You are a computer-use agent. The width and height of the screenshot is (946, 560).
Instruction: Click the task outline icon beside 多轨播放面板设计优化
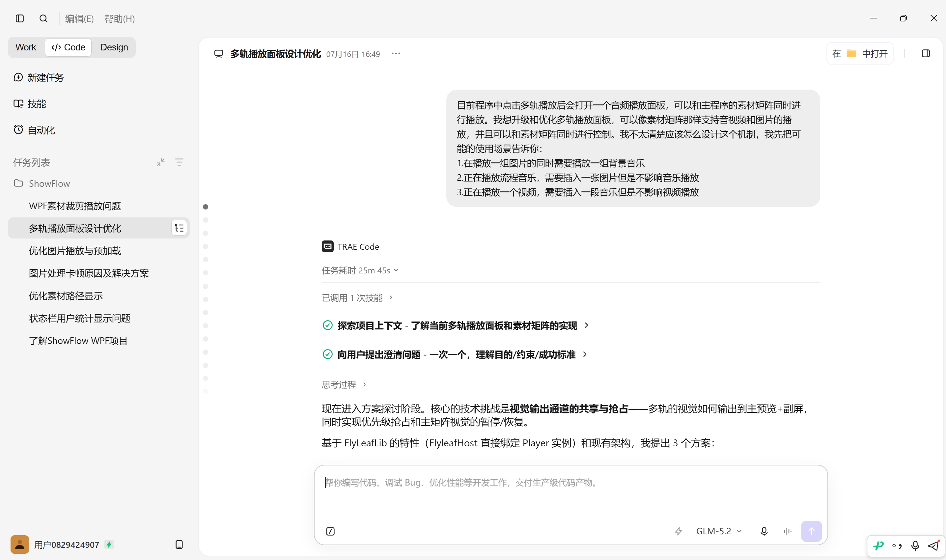[x=179, y=228]
